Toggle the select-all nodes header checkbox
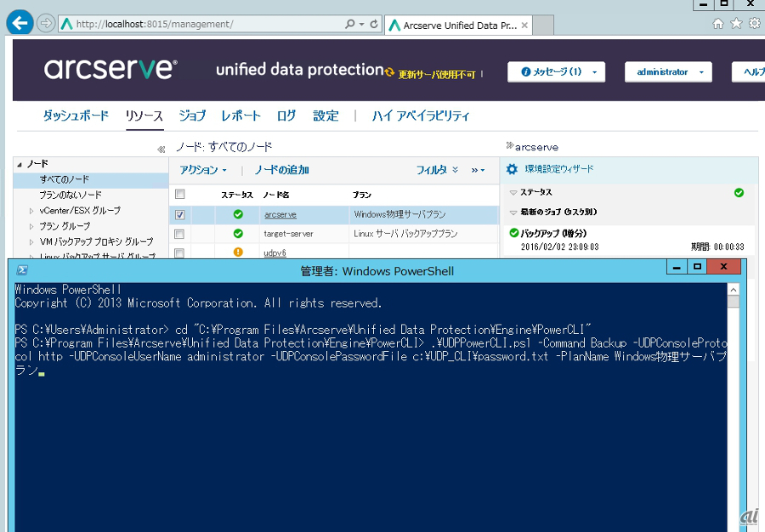This screenshot has height=532, width=765. coord(180,194)
